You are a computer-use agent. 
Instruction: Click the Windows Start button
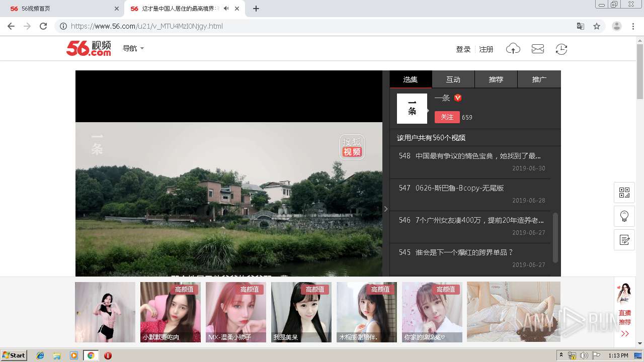[14, 355]
